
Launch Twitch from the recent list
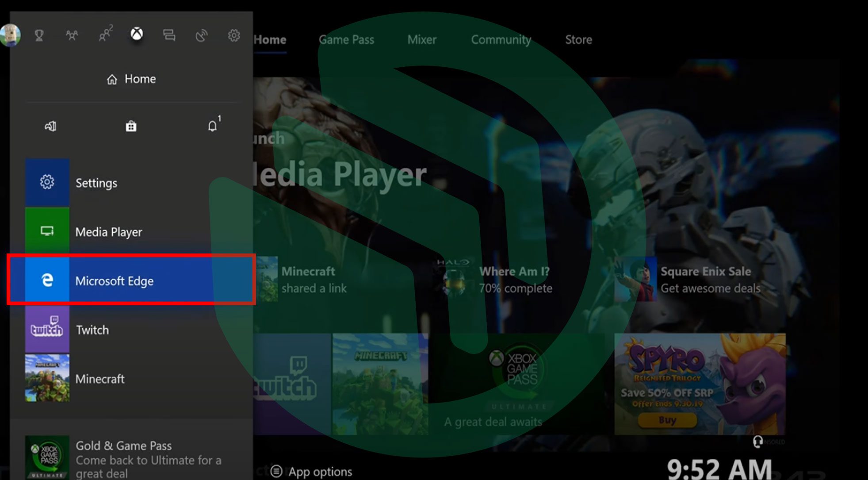click(x=131, y=330)
